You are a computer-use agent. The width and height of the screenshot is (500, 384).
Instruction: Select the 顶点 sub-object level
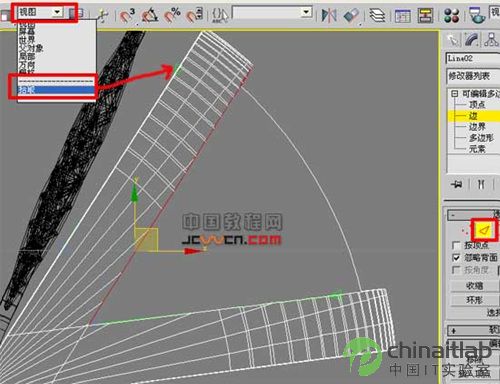477,105
